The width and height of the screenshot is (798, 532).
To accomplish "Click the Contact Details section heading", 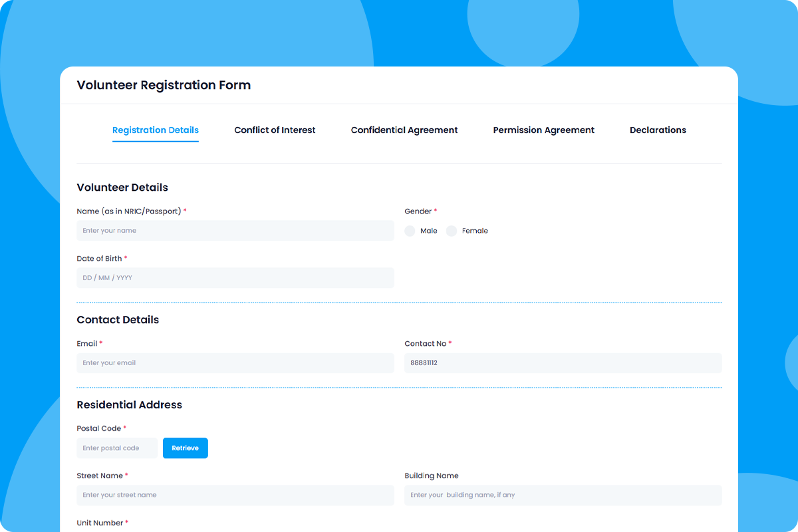I will [118, 320].
